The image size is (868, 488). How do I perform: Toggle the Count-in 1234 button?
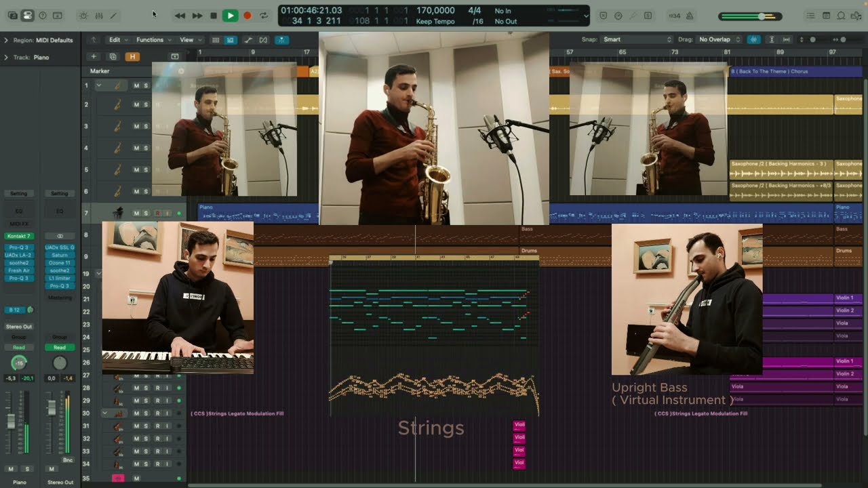point(674,16)
